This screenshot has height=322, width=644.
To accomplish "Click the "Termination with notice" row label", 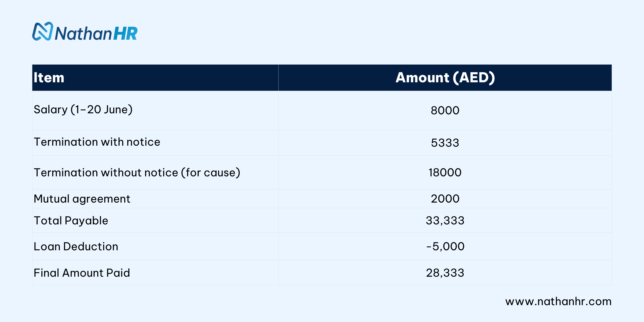I will pos(97,142).
